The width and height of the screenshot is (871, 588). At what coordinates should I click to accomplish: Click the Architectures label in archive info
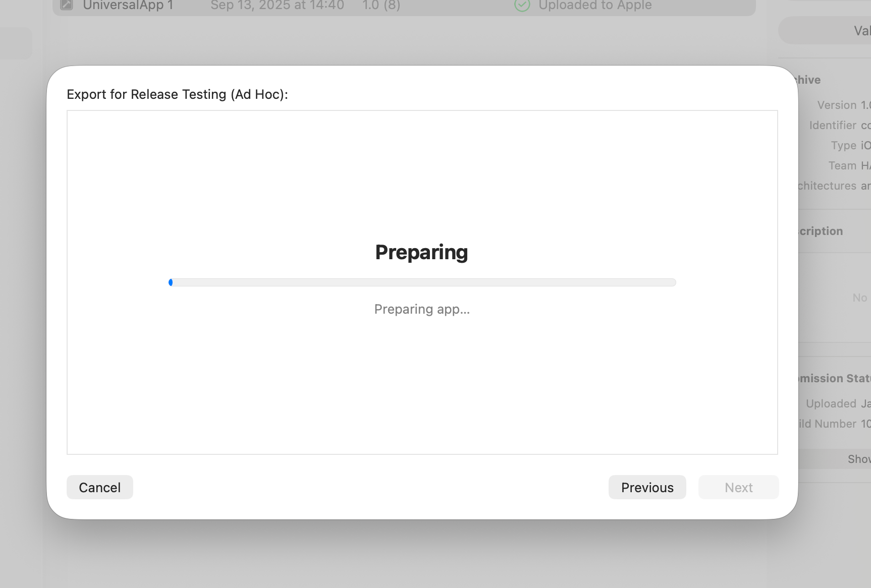(828, 186)
